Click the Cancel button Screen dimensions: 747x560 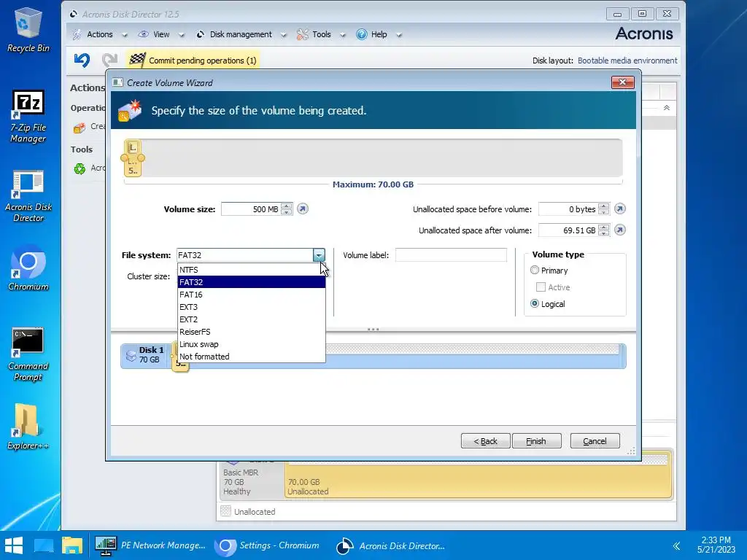[595, 441]
